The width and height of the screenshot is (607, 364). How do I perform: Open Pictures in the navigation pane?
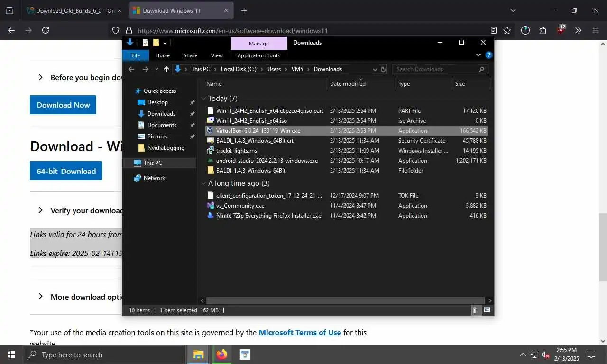[157, 136]
